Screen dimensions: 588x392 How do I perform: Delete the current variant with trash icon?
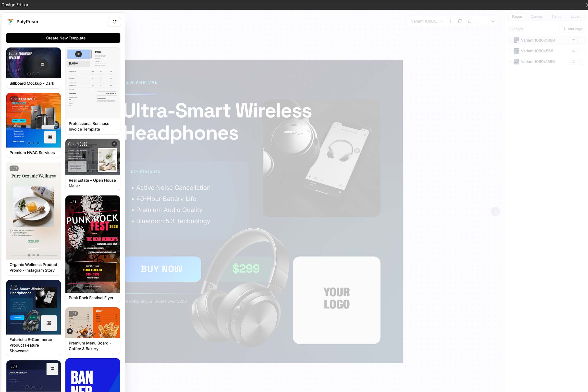pyautogui.click(x=470, y=21)
